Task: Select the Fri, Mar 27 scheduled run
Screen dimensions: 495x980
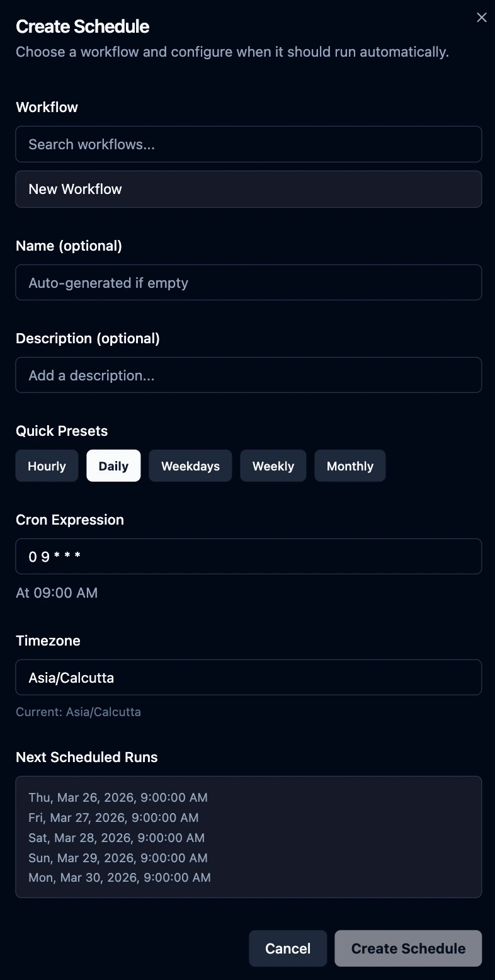Action: pyautogui.click(x=113, y=818)
